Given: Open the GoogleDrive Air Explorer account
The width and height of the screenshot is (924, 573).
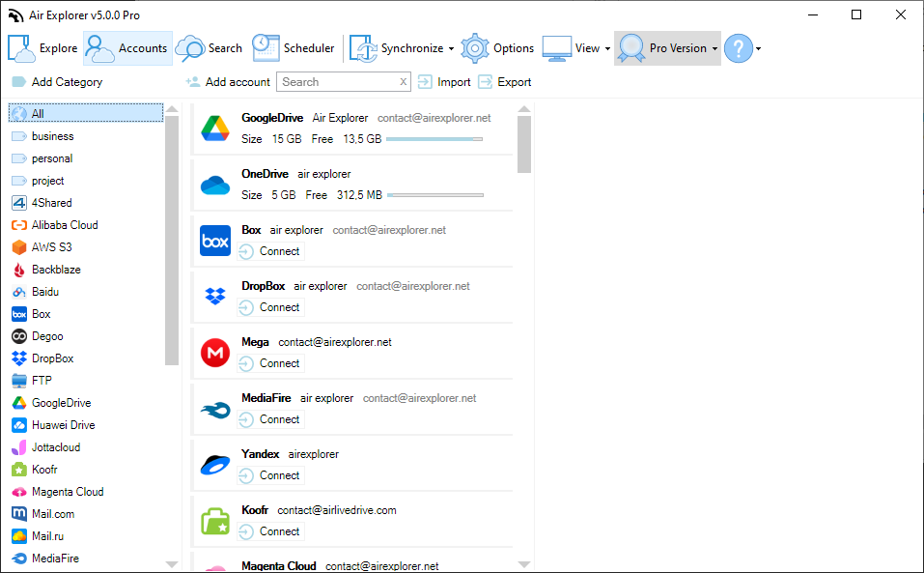Looking at the screenshot, I should tap(352, 129).
